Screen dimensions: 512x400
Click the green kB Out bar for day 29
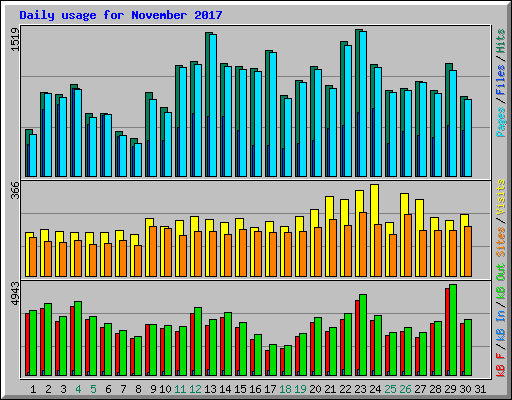(x=453, y=330)
